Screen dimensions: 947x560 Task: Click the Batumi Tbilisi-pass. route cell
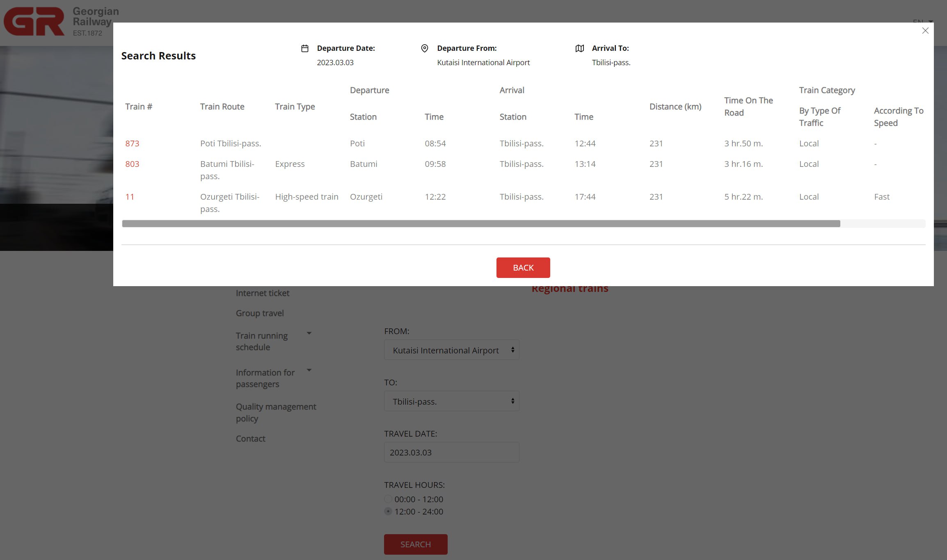point(227,170)
